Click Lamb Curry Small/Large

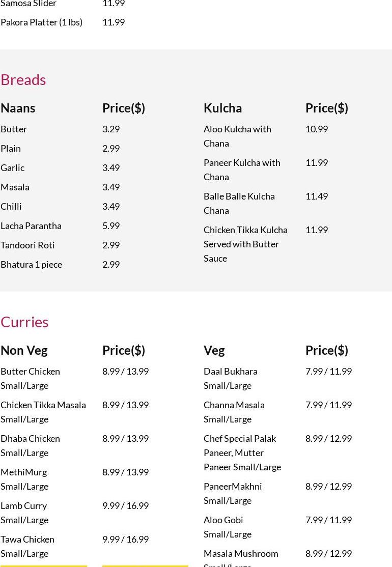click(24, 513)
